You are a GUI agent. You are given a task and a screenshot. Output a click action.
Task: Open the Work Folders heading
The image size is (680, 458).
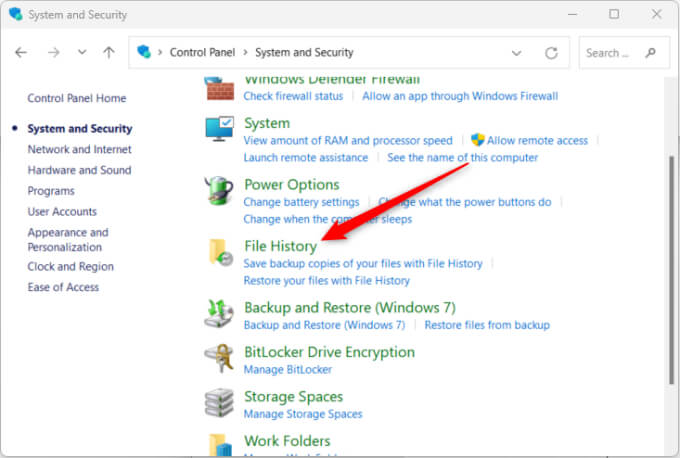pos(287,441)
